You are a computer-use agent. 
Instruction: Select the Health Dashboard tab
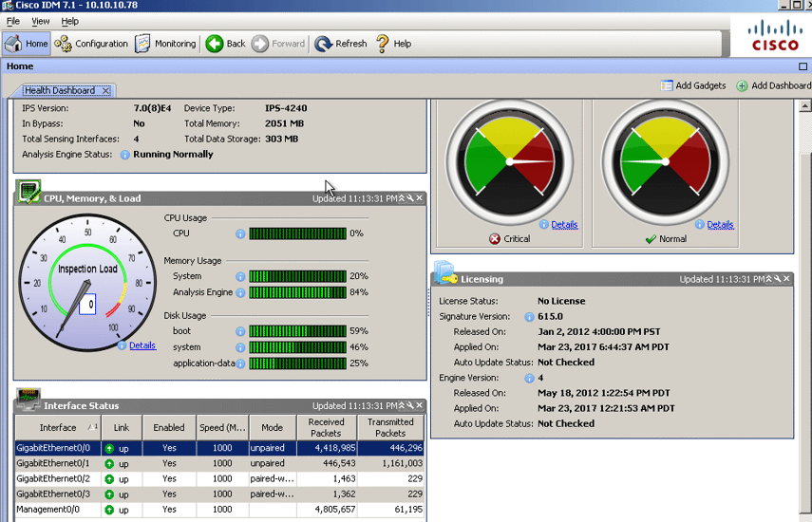pos(60,90)
